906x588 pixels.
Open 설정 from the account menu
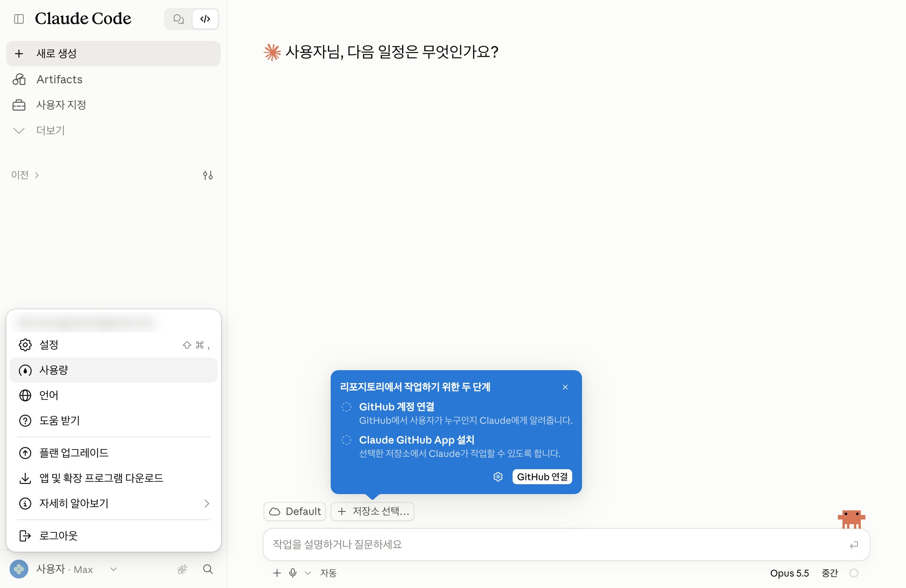(x=113, y=345)
